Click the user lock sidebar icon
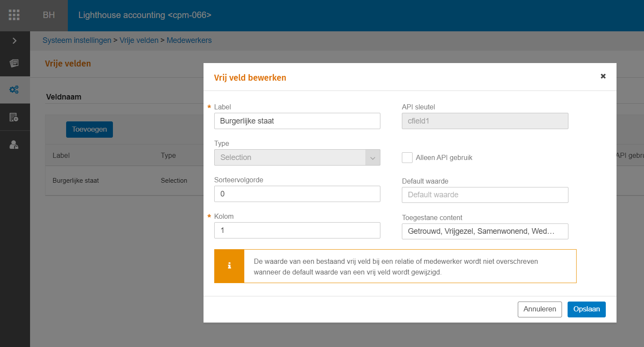 (14, 145)
